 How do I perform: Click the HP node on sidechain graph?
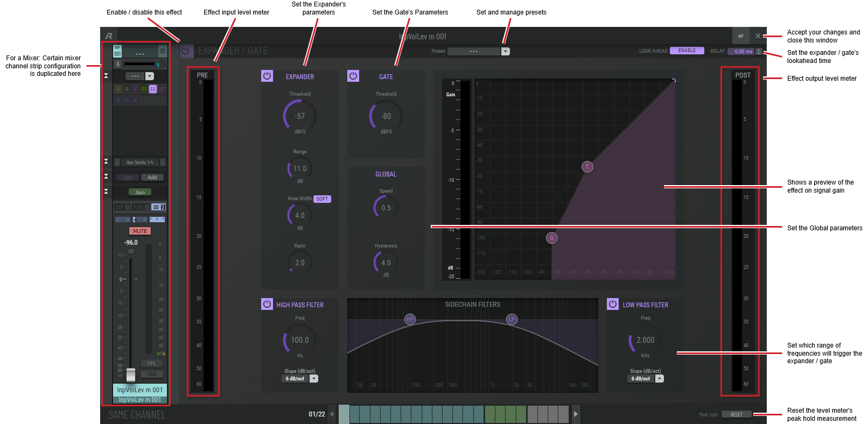[410, 319]
